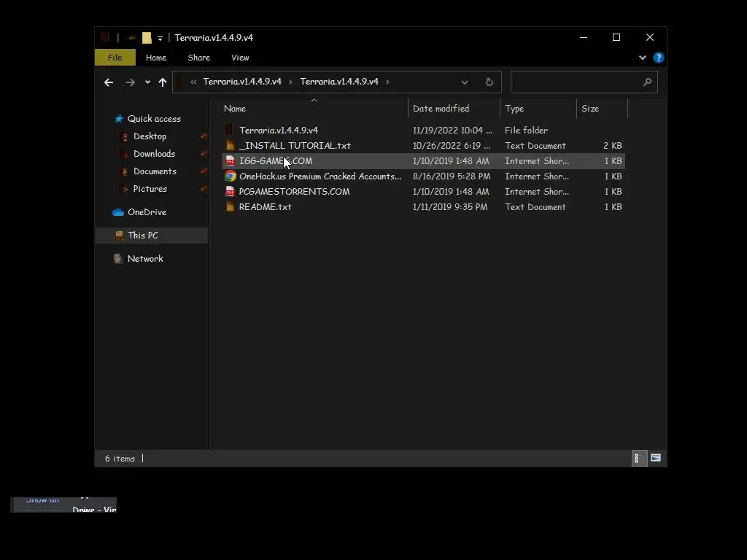The width and height of the screenshot is (747, 560).
Task: Click the This PC icon in sidebar
Action: (119, 236)
